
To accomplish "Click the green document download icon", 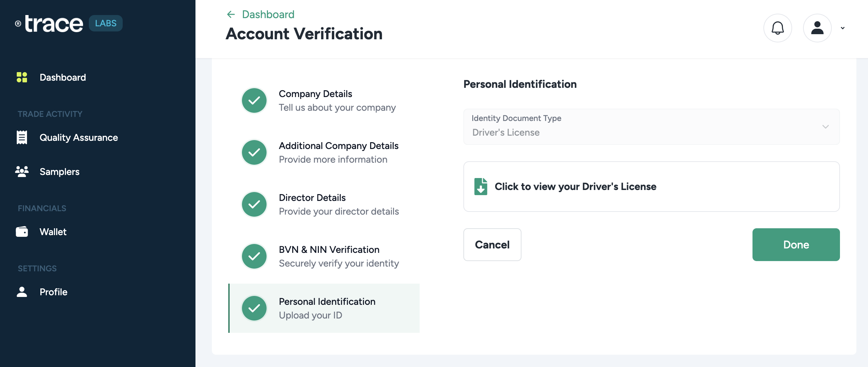I will pos(480,187).
